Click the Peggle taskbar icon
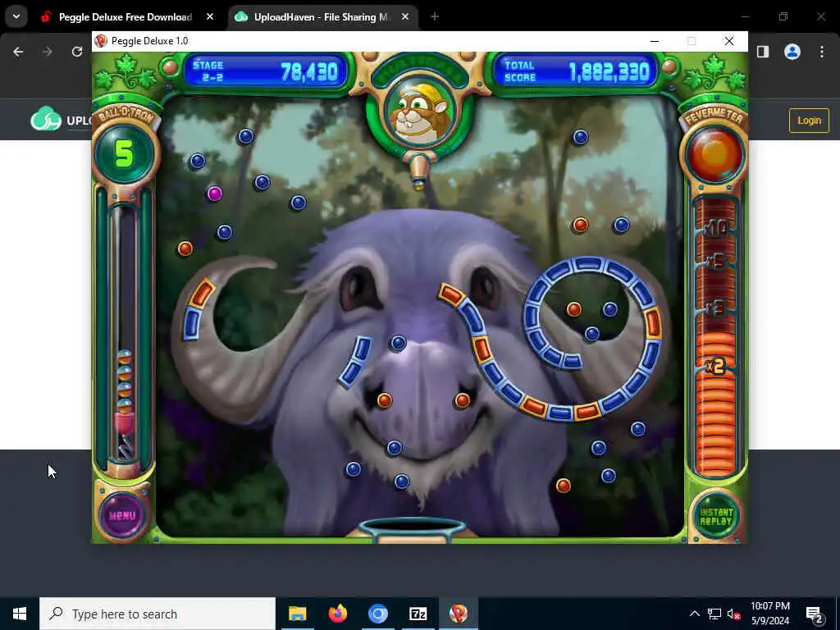Screen dimensions: 840x630 (x=458, y=614)
